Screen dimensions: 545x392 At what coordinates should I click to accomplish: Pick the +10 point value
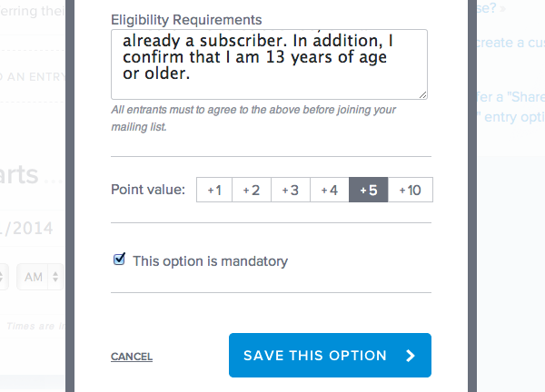tap(410, 190)
